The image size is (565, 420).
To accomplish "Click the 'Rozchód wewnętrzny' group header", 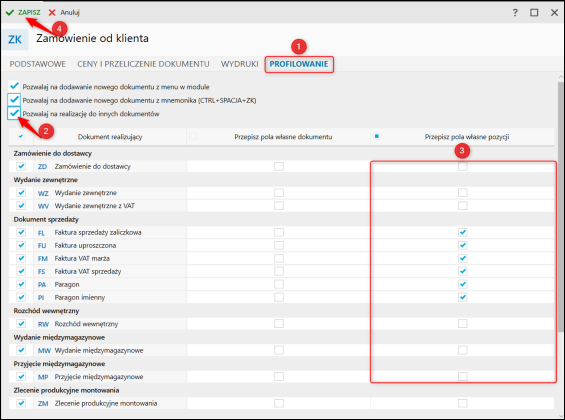I will click(x=46, y=310).
